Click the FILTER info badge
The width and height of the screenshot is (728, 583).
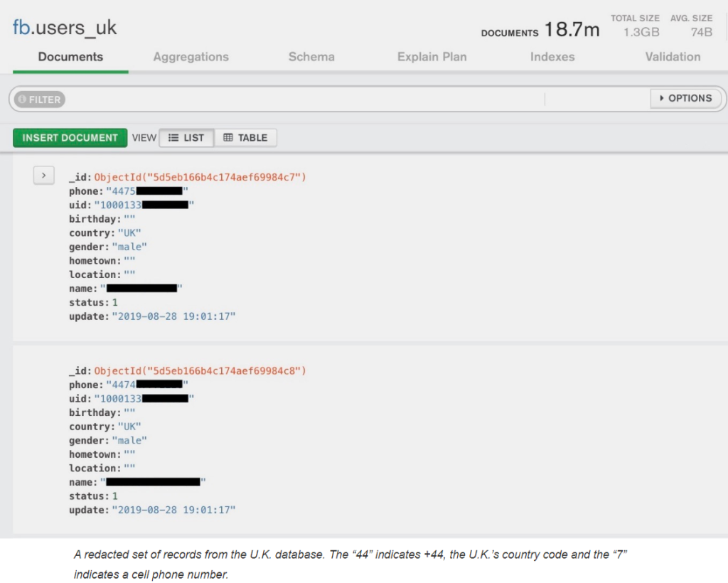point(40,100)
